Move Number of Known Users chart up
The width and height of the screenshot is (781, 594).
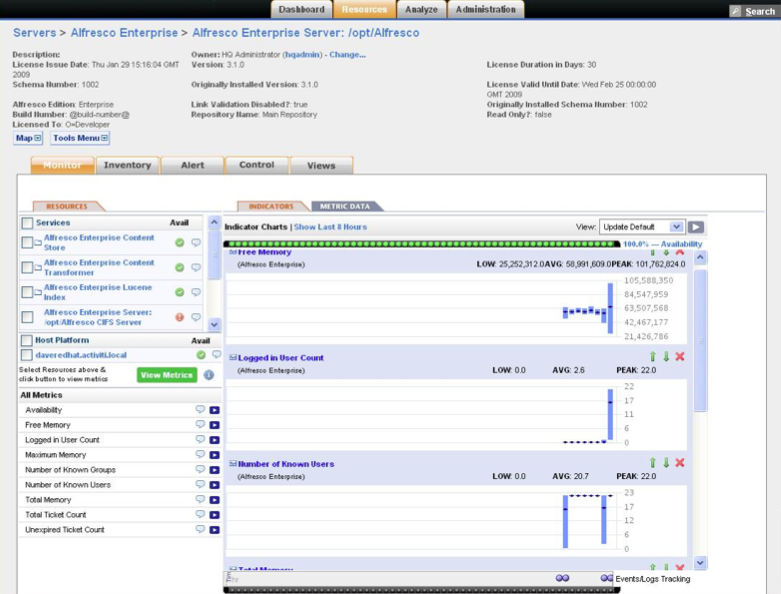coord(652,463)
